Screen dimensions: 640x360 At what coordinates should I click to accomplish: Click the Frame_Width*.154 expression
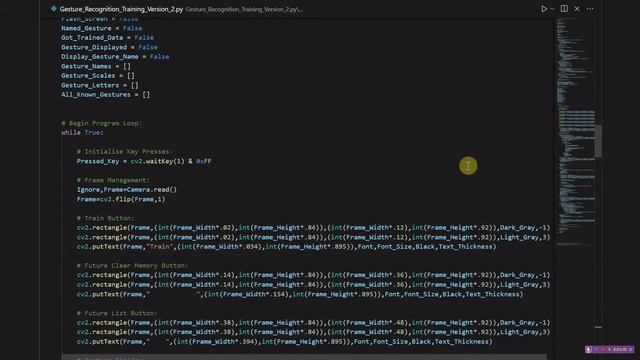point(254,294)
